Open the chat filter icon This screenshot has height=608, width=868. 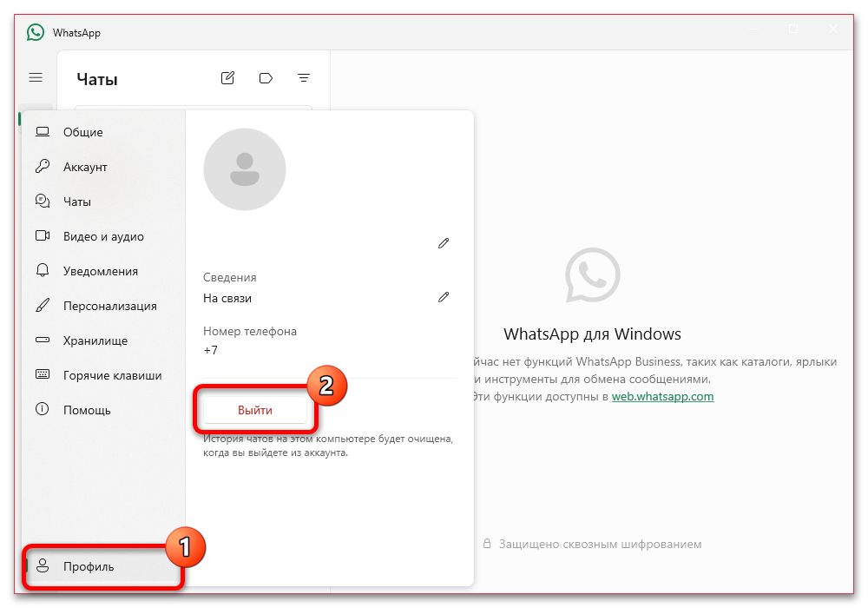tap(303, 78)
